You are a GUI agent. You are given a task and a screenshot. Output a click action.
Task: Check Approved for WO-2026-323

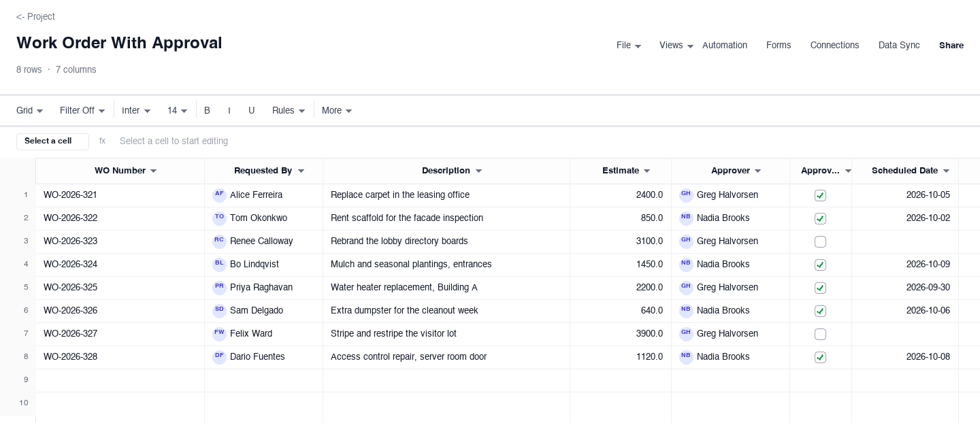click(820, 241)
